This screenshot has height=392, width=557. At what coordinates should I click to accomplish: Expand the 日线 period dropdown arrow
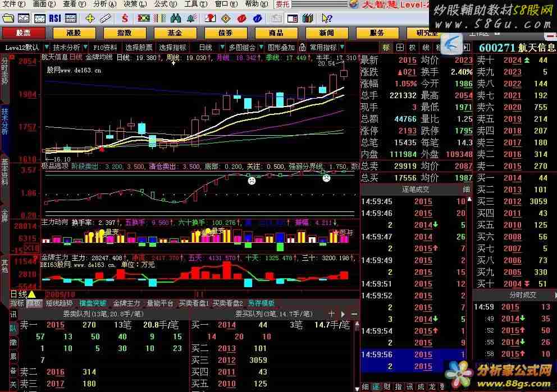[x=222, y=47]
